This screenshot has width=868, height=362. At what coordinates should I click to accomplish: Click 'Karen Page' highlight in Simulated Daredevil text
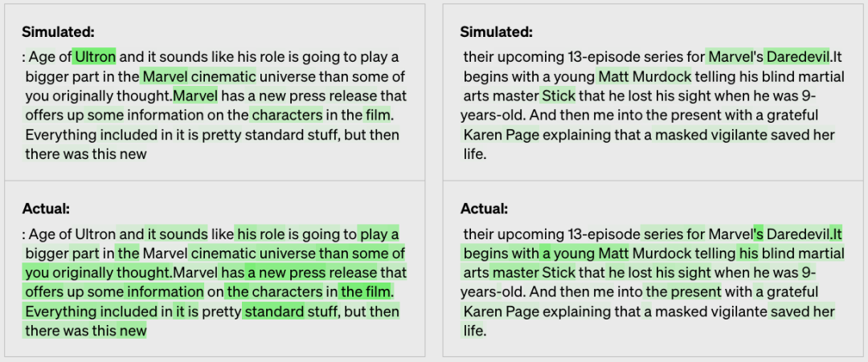(501, 135)
